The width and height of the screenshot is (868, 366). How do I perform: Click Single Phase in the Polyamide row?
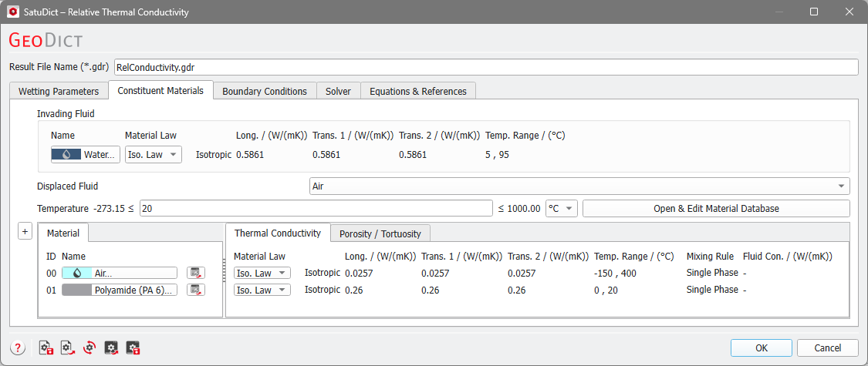(712, 290)
